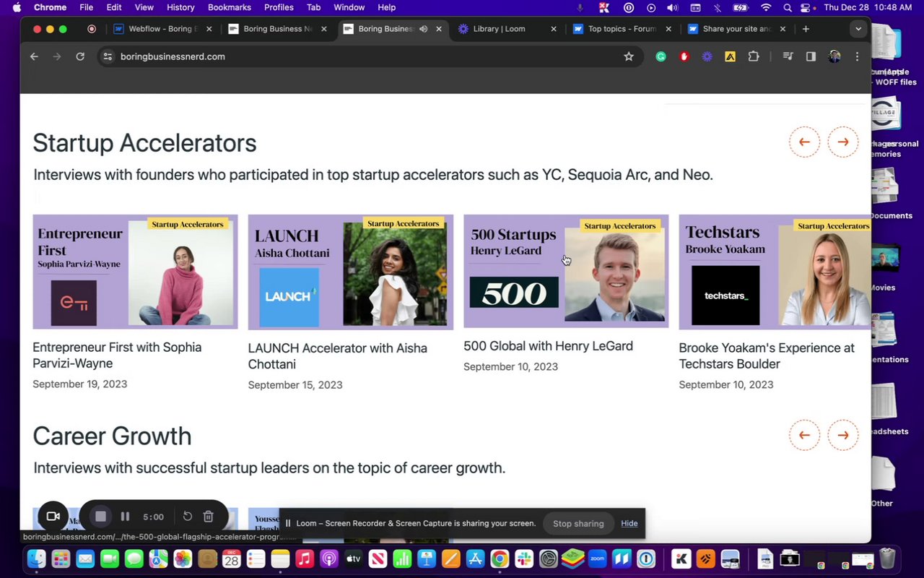Open sound volume menu bar icon
Viewport: 924px width, 578px height.
(x=672, y=7)
